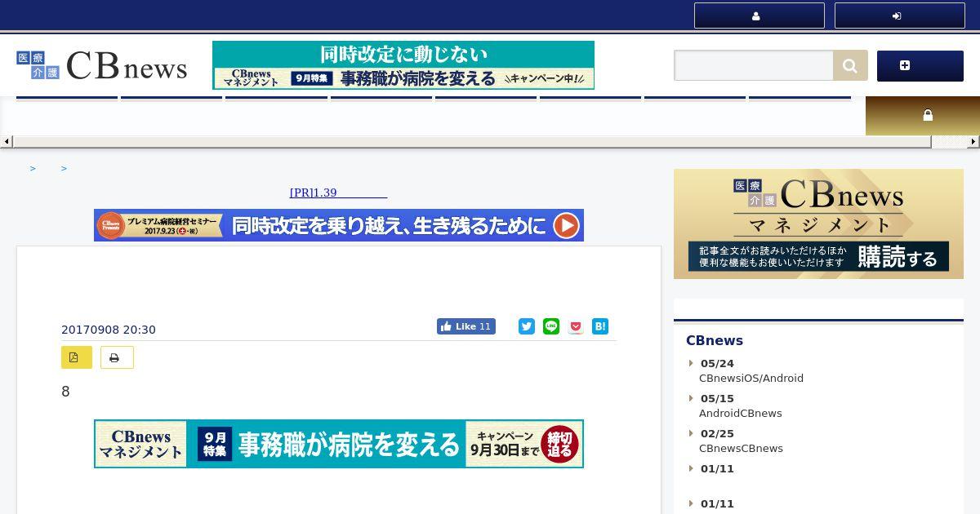Expand the 05/15 news entry arrow
The width and height of the screenshot is (980, 514).
[x=691, y=398]
